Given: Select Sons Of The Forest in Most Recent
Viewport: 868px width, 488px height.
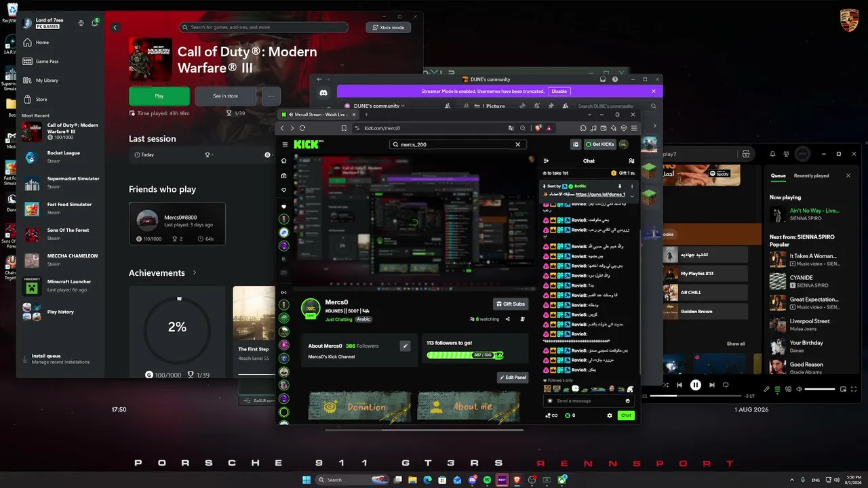Looking at the screenshot, I should [61, 235].
